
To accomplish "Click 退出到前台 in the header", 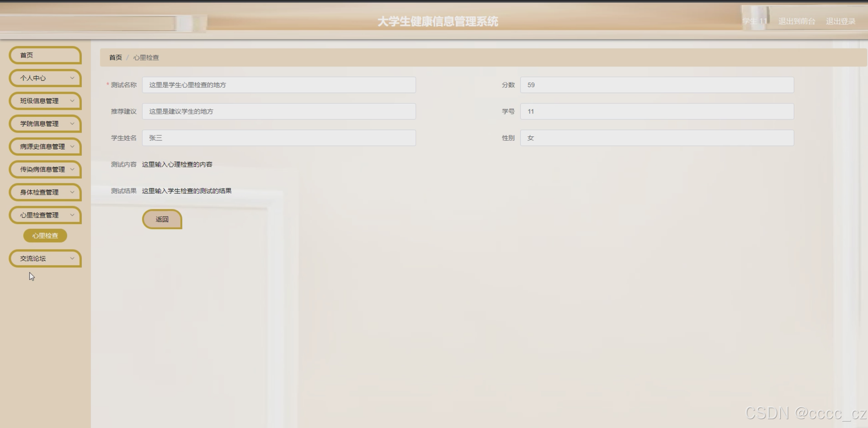I will (x=797, y=22).
